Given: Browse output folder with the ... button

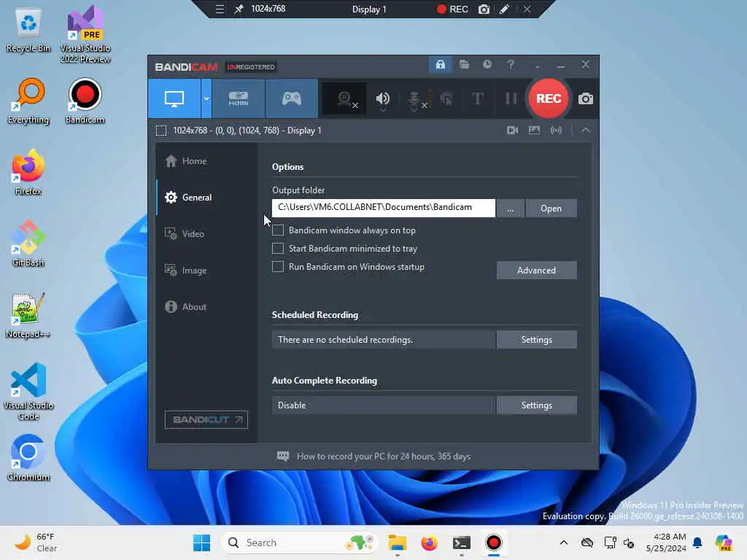Looking at the screenshot, I should pyautogui.click(x=510, y=209).
